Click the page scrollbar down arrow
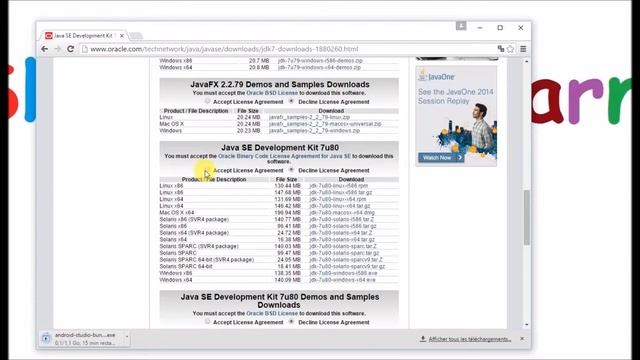The width and height of the screenshot is (640, 360). 527,324
